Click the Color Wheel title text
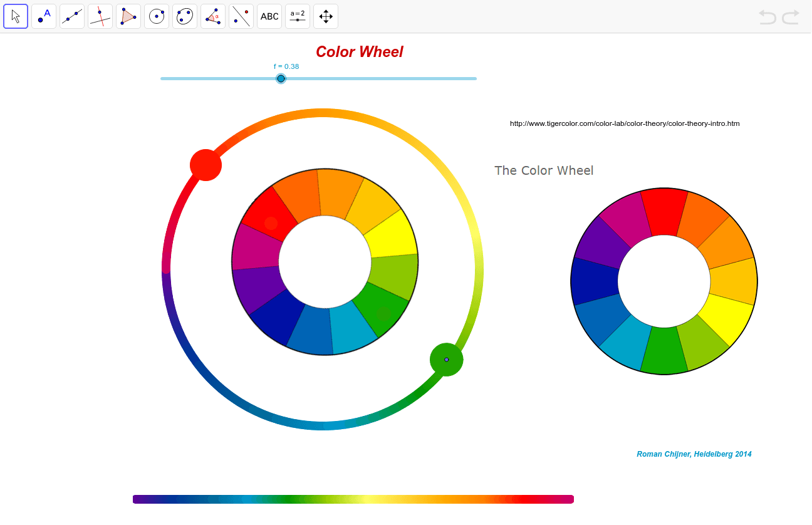Viewport: 812px width, 525px height. 359,51
